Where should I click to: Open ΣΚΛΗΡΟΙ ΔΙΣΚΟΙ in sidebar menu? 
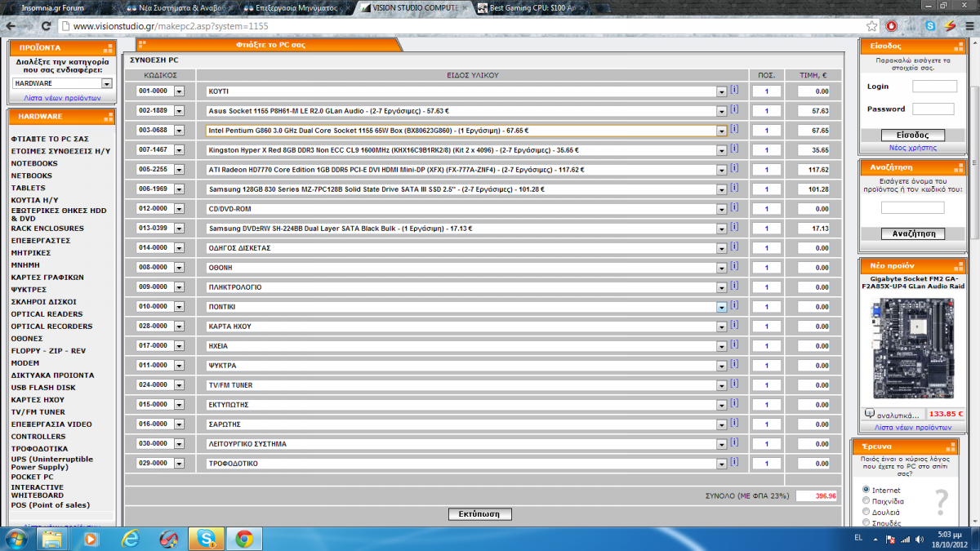(44, 302)
